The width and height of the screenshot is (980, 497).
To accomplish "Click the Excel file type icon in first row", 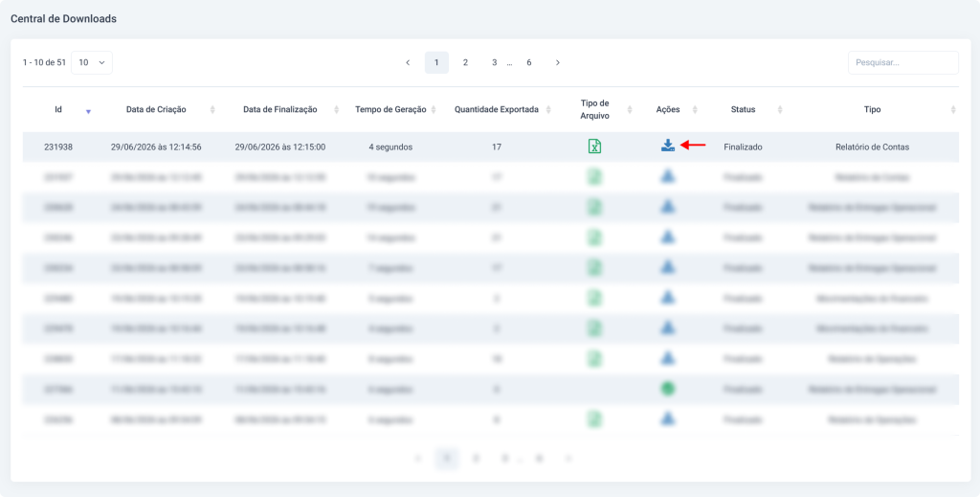I will [x=594, y=147].
